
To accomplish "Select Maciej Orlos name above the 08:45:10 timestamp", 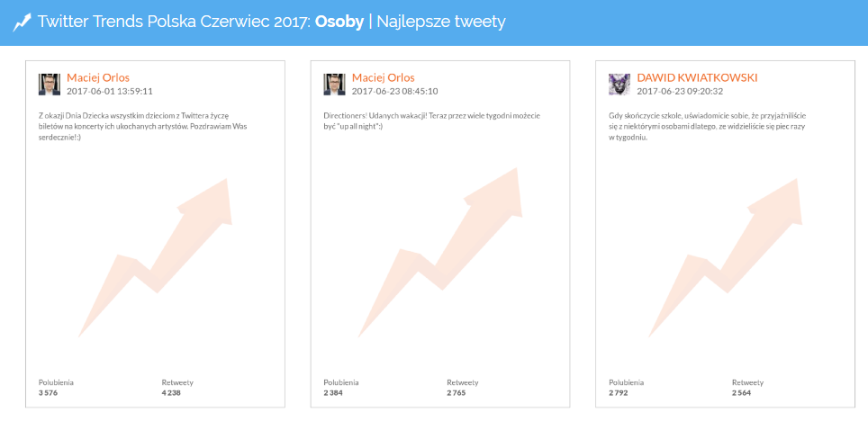I will pos(383,77).
